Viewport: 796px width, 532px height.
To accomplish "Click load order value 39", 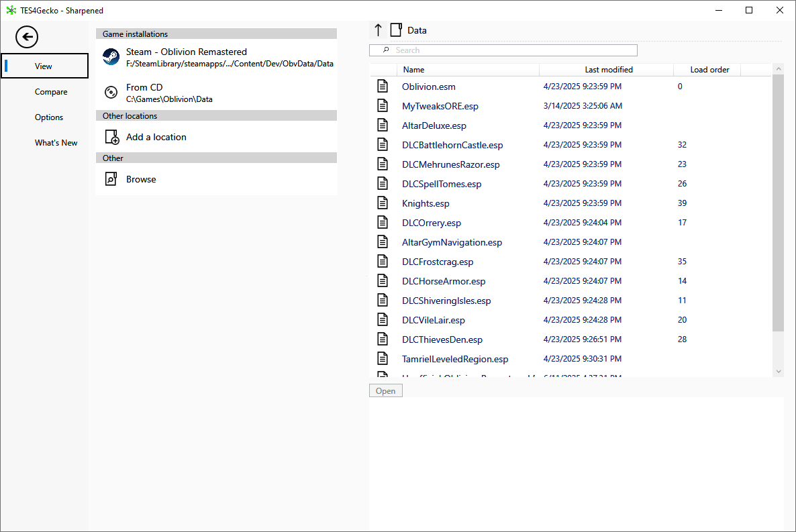I will click(683, 203).
